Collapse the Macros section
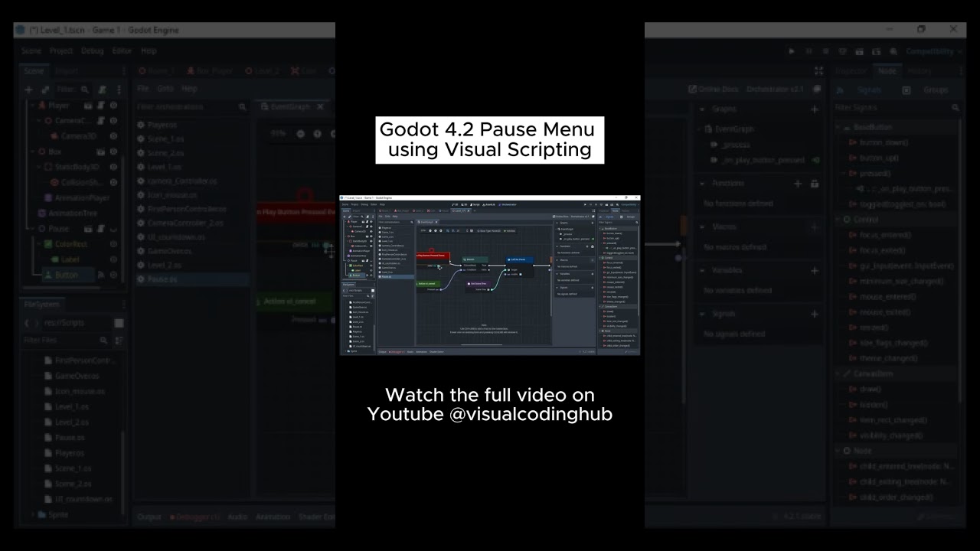The height and width of the screenshot is (551, 980). pos(703,227)
